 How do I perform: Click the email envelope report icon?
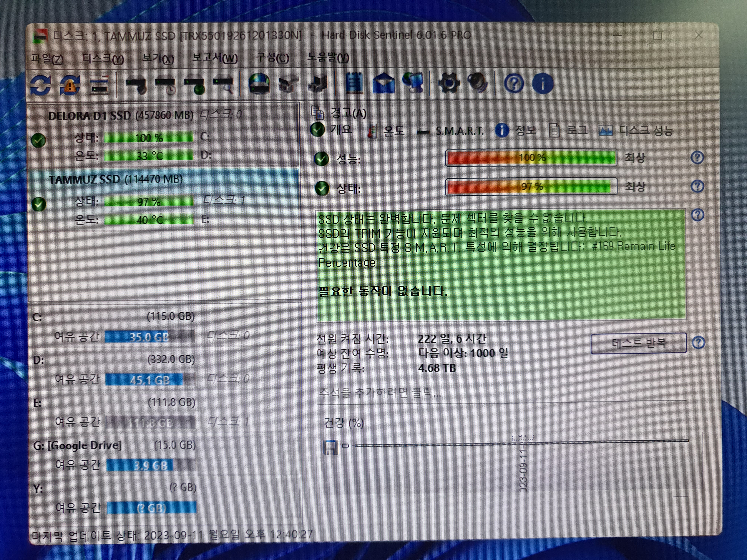[x=383, y=83]
